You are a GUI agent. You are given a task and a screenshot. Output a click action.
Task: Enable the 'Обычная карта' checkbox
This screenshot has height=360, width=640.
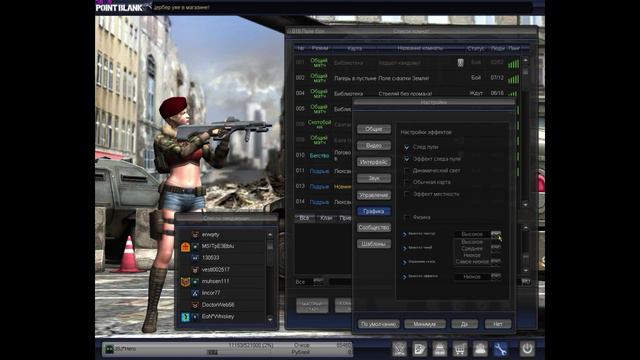tap(407, 182)
